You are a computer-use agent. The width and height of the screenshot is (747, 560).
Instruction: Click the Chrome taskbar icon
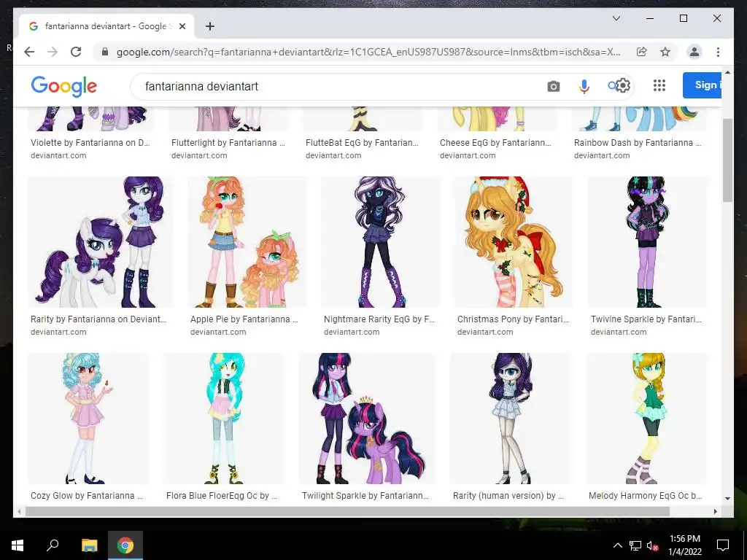pyautogui.click(x=125, y=545)
